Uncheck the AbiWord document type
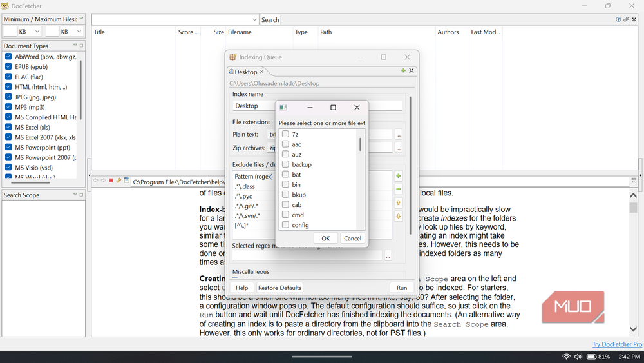 click(8, 56)
